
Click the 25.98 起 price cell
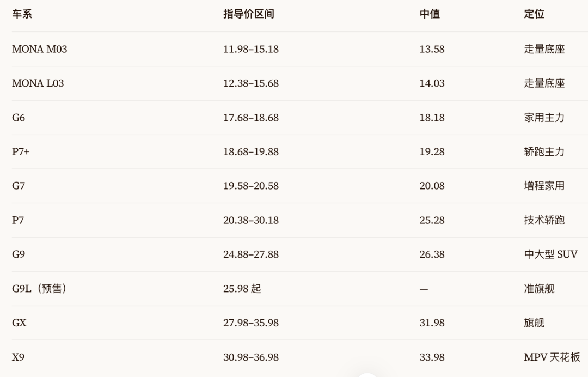click(x=242, y=289)
